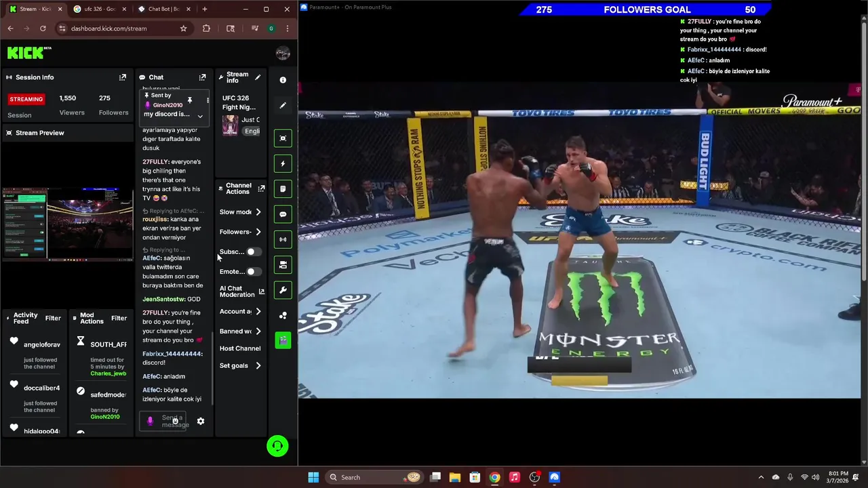Filter the Activity Feed
The image size is (868, 488).
(53, 318)
